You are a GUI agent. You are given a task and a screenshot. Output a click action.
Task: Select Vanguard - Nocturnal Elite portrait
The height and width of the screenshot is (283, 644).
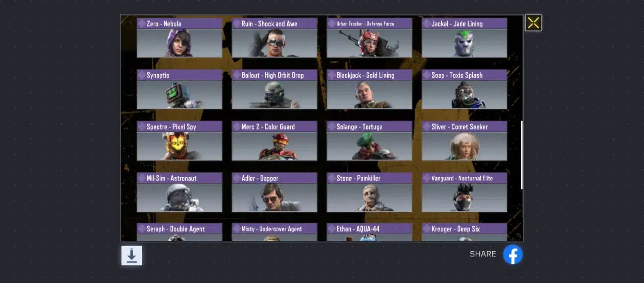464,198
